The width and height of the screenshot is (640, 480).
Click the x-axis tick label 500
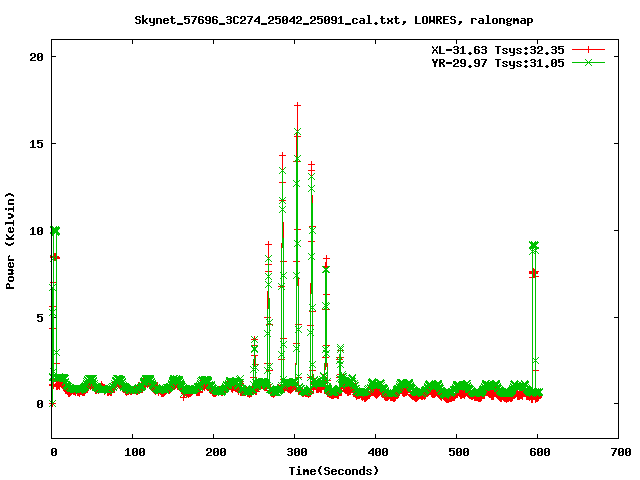click(x=458, y=452)
